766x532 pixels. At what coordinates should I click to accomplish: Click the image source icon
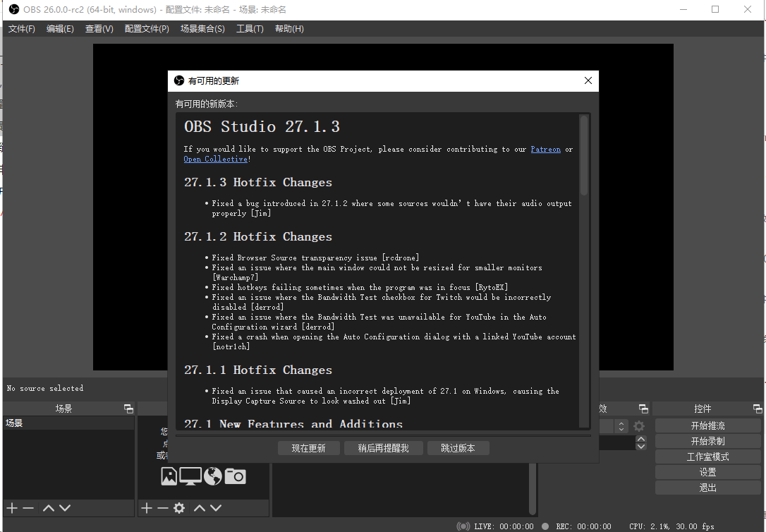[169, 476]
